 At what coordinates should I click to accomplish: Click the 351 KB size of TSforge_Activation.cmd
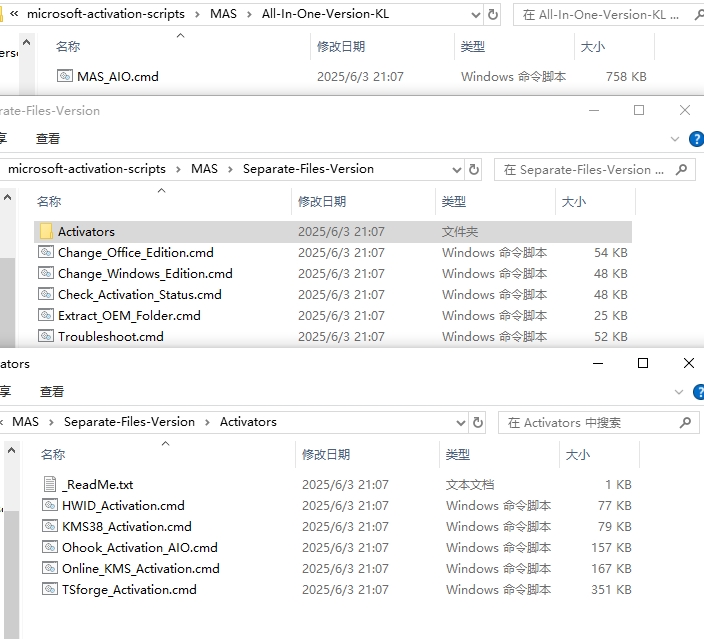[611, 589]
